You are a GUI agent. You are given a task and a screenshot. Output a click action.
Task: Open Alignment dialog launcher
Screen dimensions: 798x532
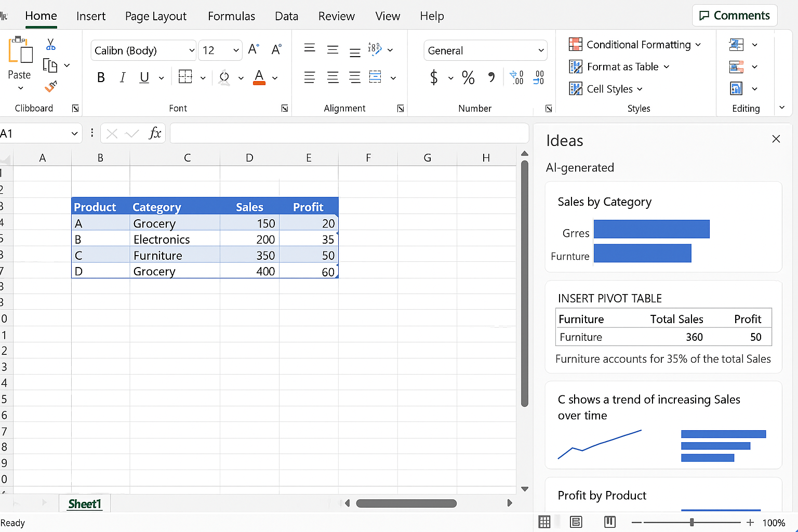tap(401, 108)
